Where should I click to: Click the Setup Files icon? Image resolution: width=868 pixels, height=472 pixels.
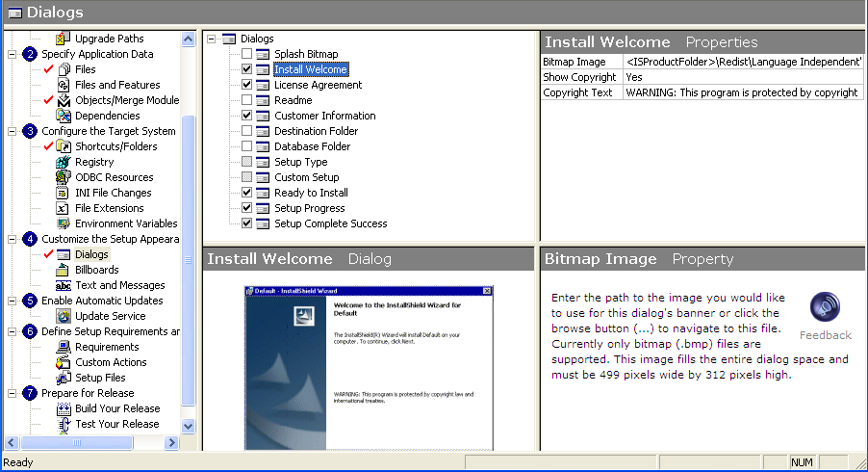pyautogui.click(x=64, y=378)
